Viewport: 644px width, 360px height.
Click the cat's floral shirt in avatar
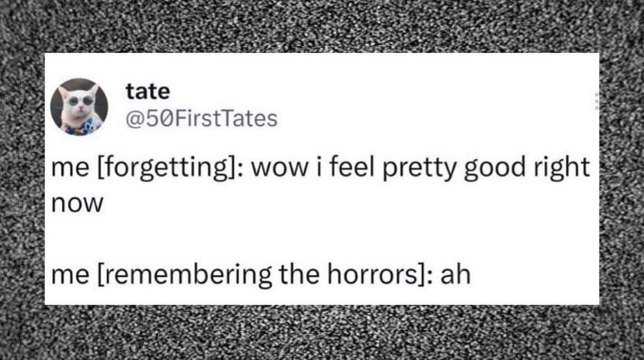(x=82, y=126)
